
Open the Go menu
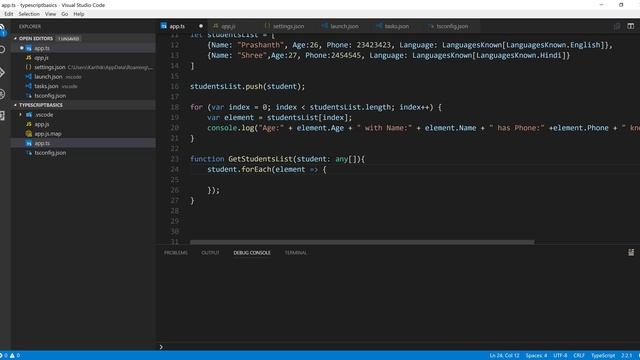(x=64, y=14)
